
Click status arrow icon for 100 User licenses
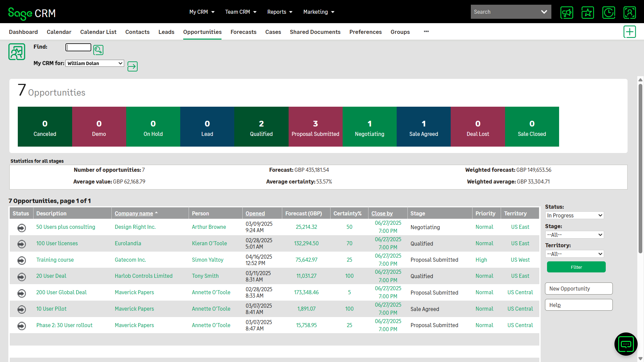pos(21,244)
